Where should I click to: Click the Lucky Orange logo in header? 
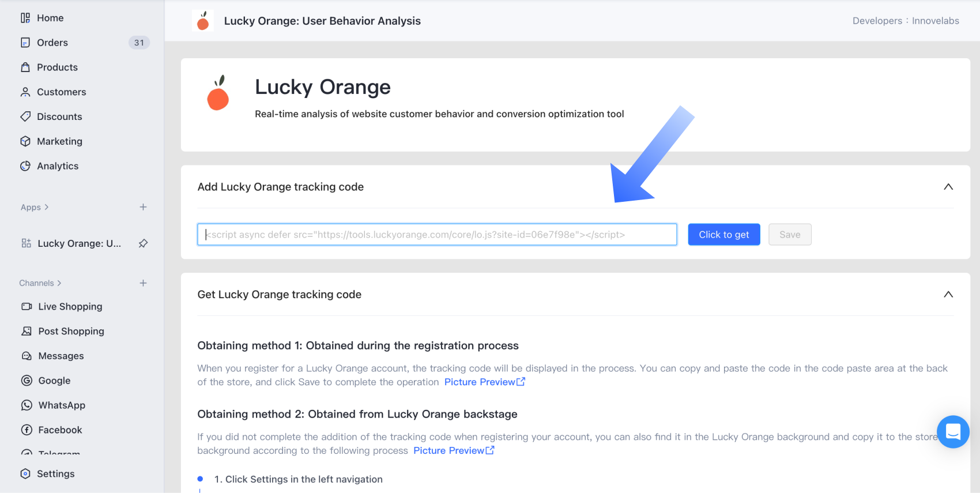(x=203, y=21)
